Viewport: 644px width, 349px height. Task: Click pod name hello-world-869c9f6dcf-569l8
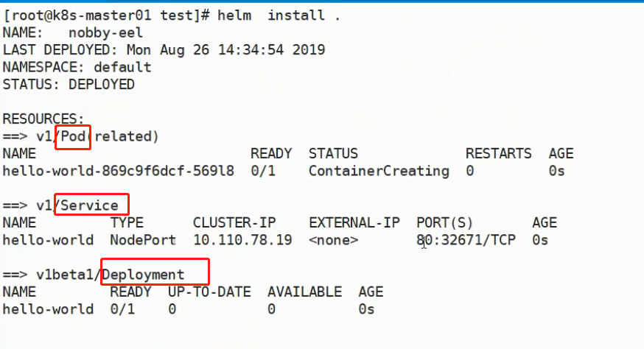pyautogui.click(x=118, y=171)
